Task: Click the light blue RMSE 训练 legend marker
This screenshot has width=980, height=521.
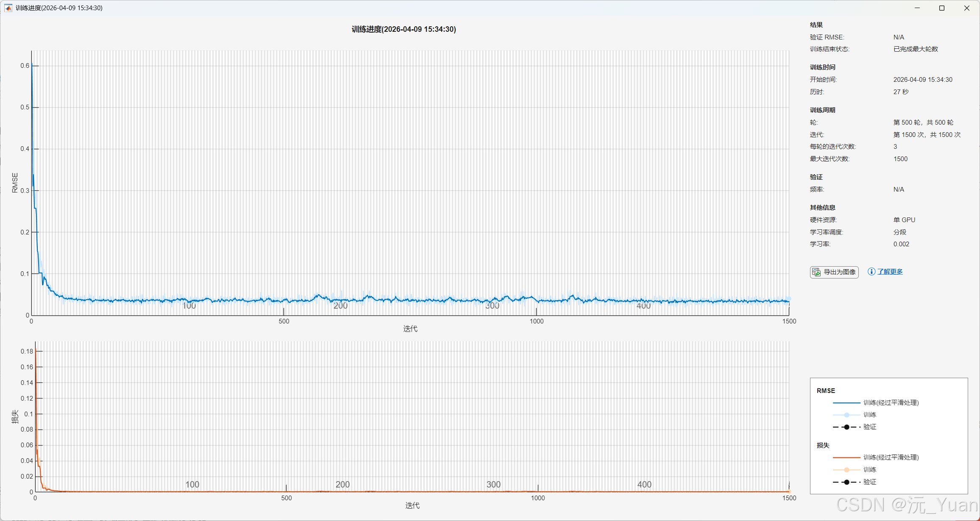Action: pyautogui.click(x=846, y=415)
